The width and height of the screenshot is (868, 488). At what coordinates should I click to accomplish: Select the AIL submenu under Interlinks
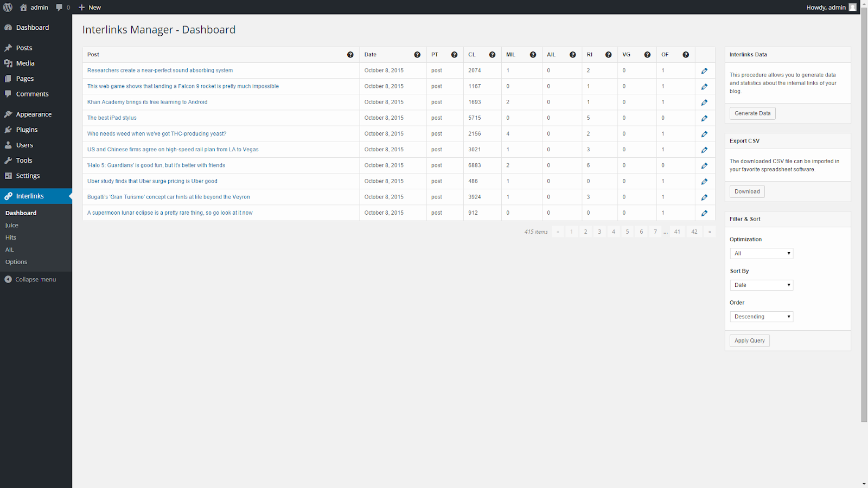(x=10, y=250)
